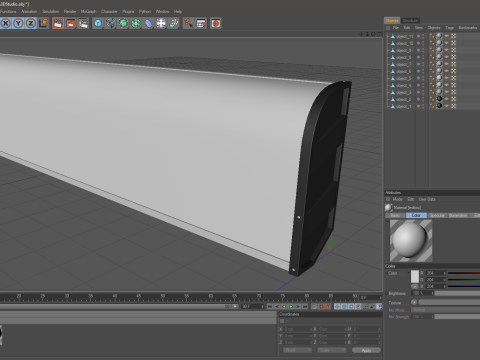Open the Help menu

click(x=178, y=11)
